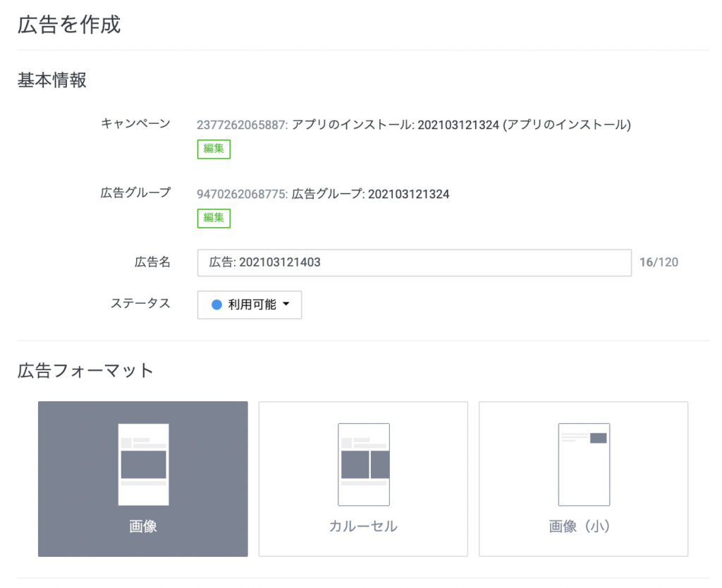The image size is (722, 588).
Task: Expand the status selector chevron arrow
Action: (286, 305)
